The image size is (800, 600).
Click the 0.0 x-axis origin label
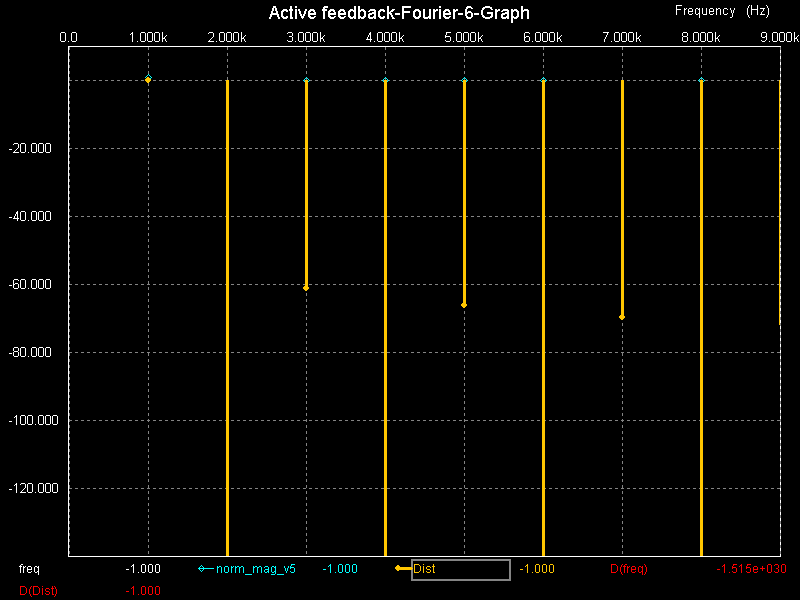pos(68,38)
